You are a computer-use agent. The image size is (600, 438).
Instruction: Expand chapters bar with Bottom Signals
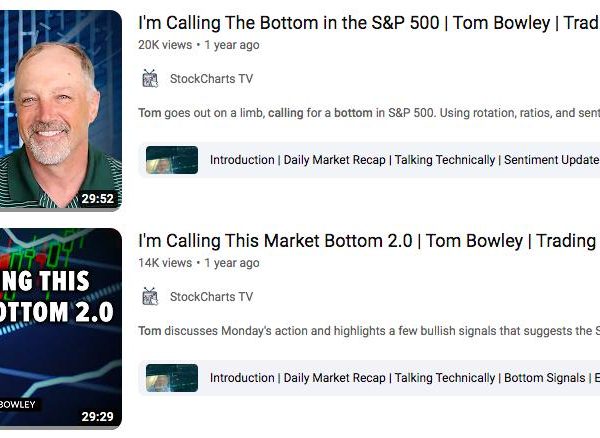369,378
